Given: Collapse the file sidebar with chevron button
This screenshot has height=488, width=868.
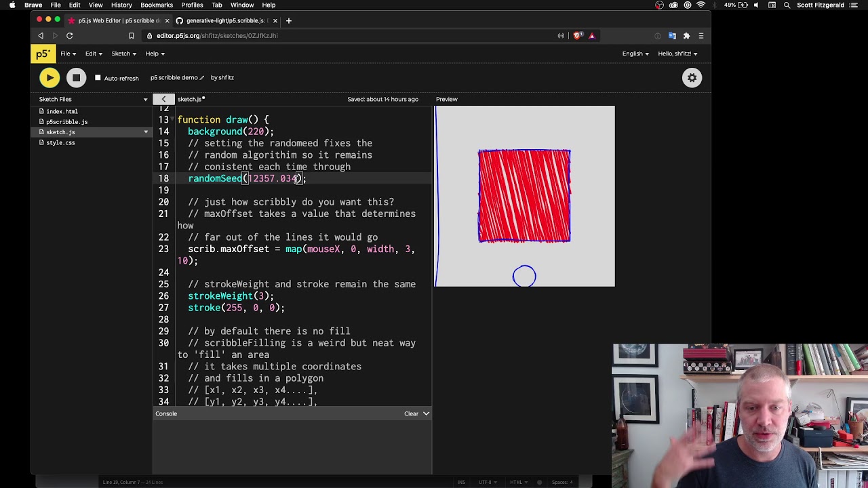Looking at the screenshot, I should [163, 99].
